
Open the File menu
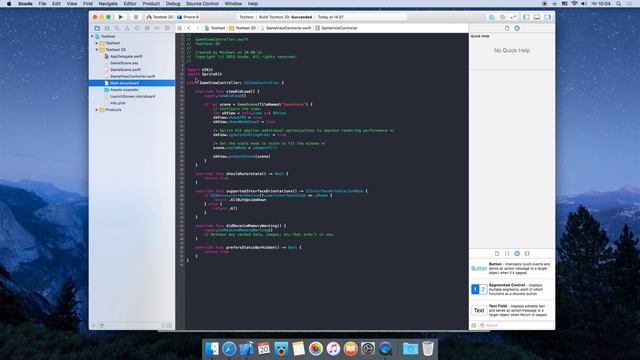pos(42,4)
